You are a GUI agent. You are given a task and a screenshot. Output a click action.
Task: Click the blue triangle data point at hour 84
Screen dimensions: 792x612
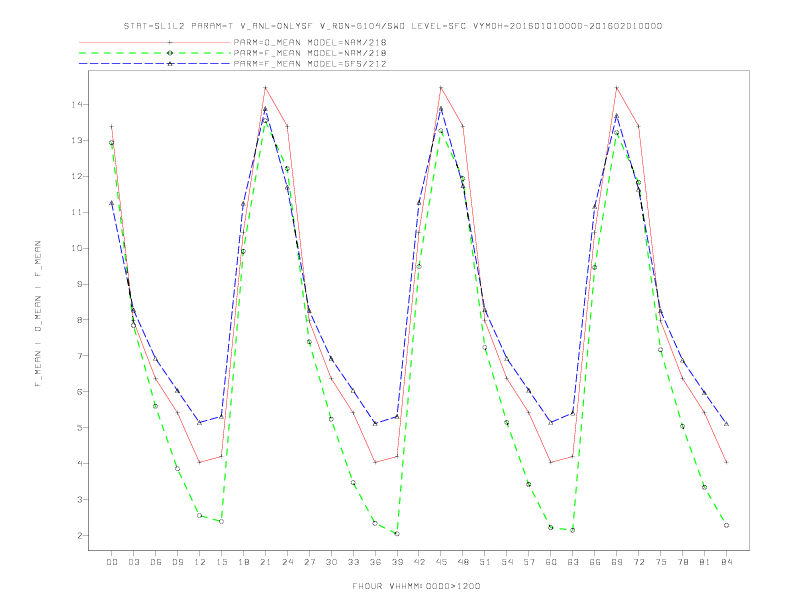pyautogui.click(x=726, y=424)
